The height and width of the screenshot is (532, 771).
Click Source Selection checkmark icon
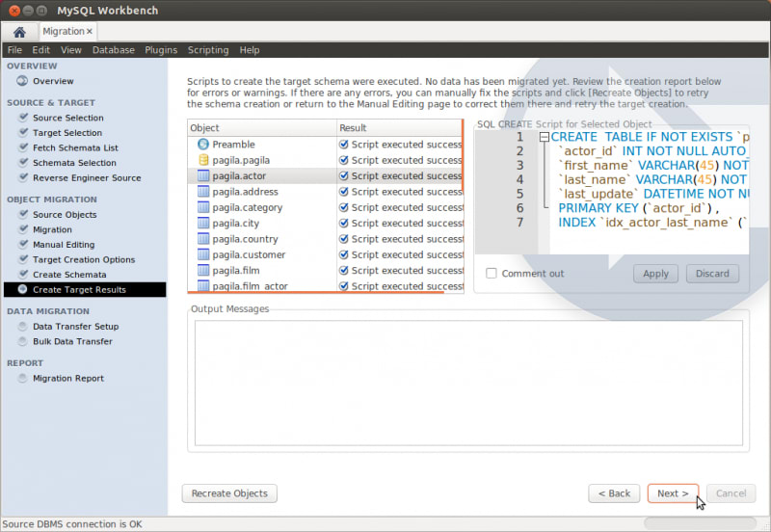point(23,118)
